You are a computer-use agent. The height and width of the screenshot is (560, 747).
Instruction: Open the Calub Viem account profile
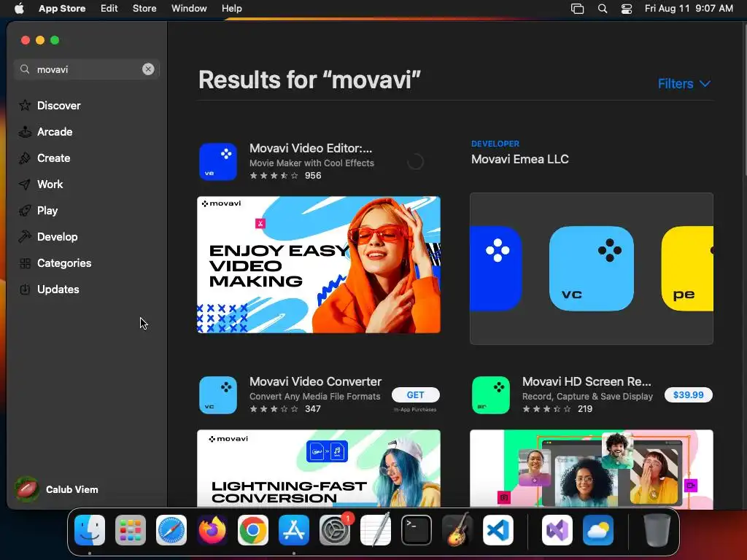(57, 489)
